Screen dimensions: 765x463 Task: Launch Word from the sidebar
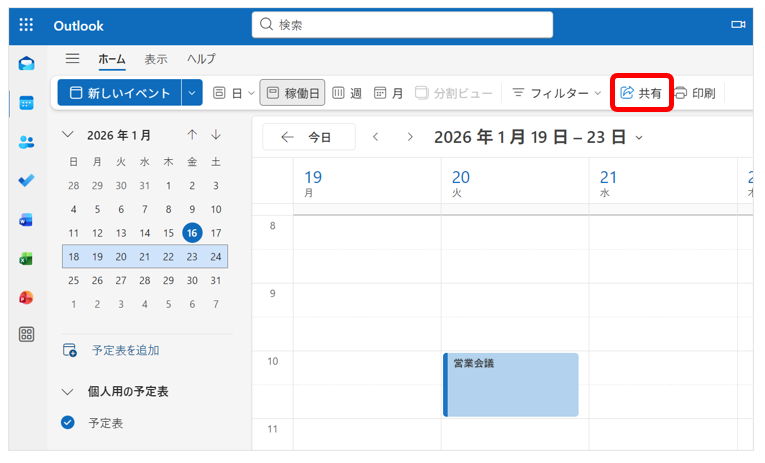(26, 220)
